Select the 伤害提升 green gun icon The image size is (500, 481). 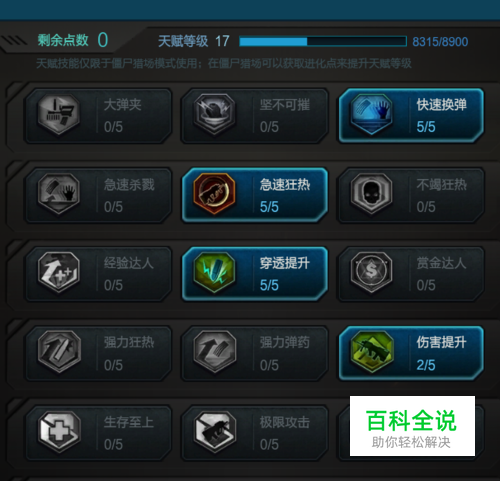click(371, 352)
